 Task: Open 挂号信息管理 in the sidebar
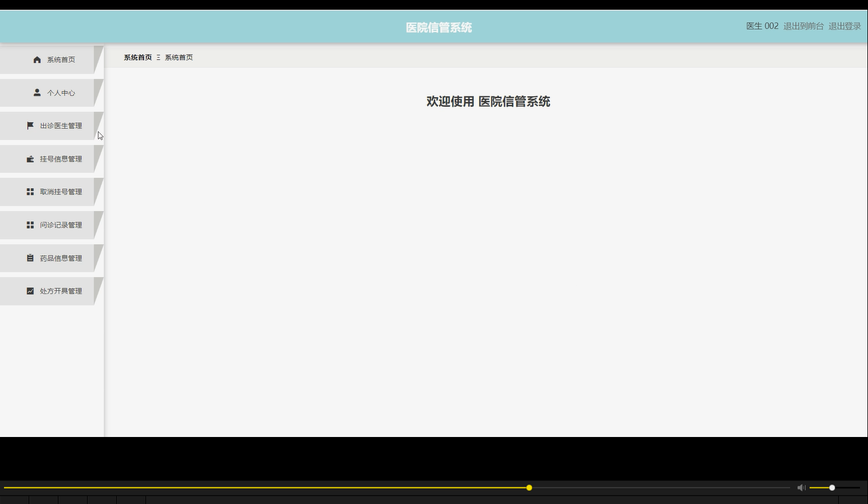tap(52, 159)
